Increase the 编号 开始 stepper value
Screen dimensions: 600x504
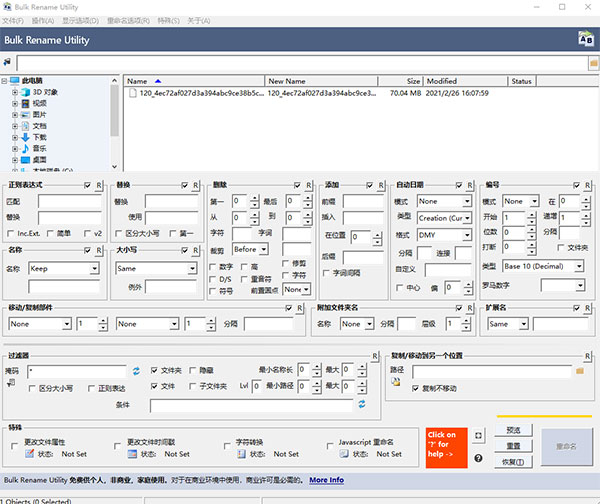[531, 215]
